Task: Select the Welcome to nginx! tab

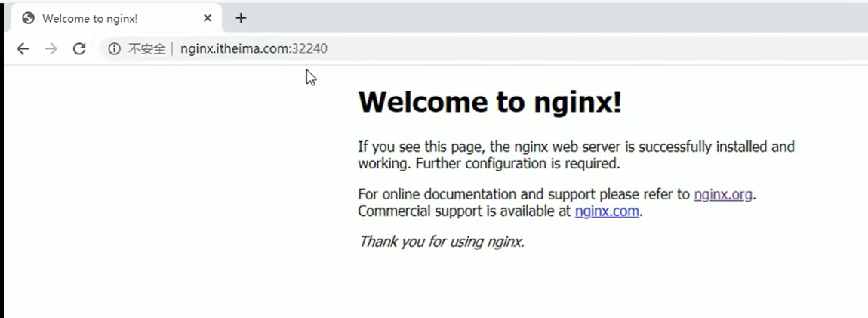Action: [116, 18]
